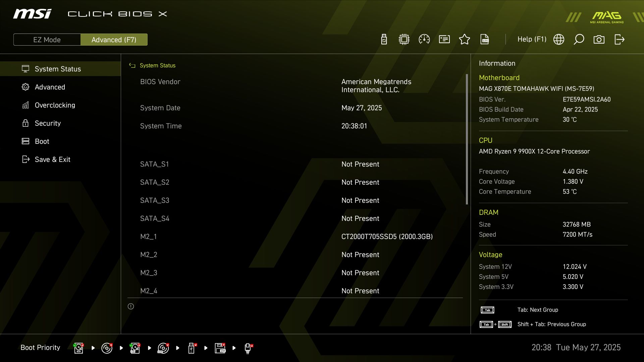This screenshot has height=362, width=644.
Task: Click the System Status back arrow
Action: pos(132,66)
